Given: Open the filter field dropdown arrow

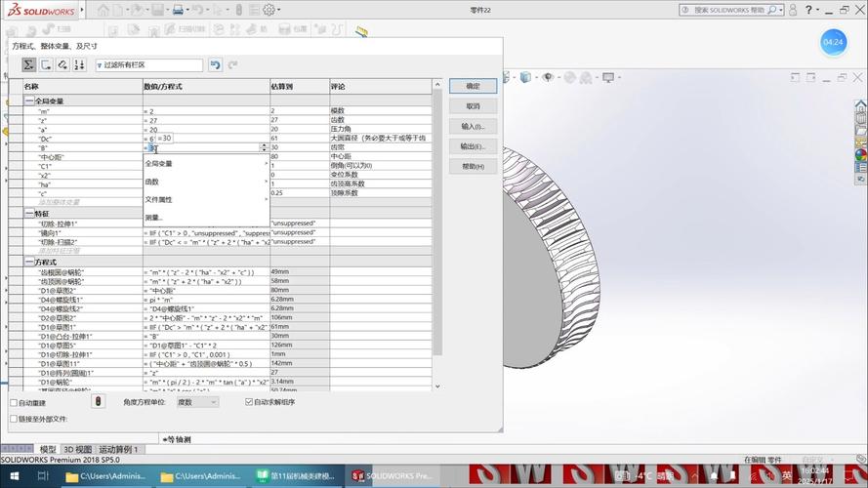Looking at the screenshot, I should 99,65.
